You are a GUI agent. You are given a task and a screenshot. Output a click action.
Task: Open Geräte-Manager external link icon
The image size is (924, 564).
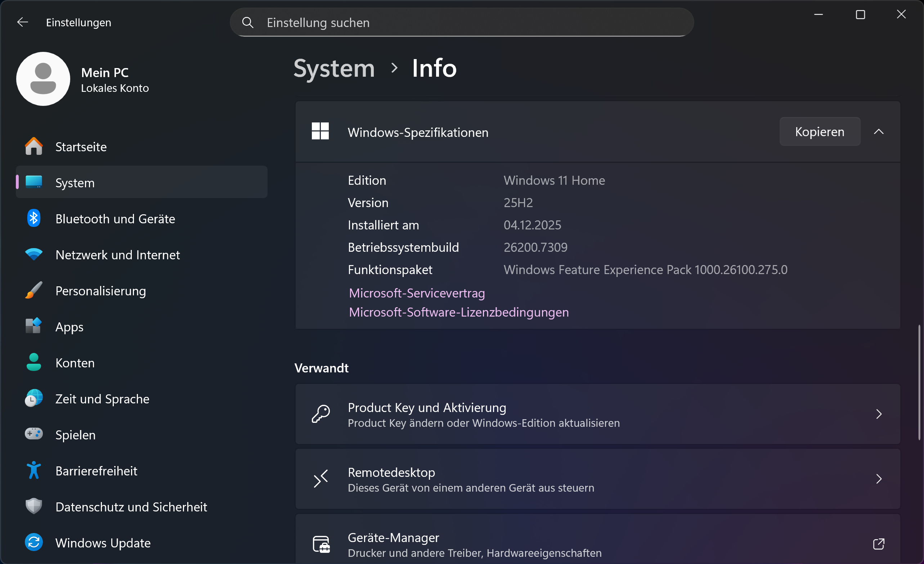click(879, 544)
